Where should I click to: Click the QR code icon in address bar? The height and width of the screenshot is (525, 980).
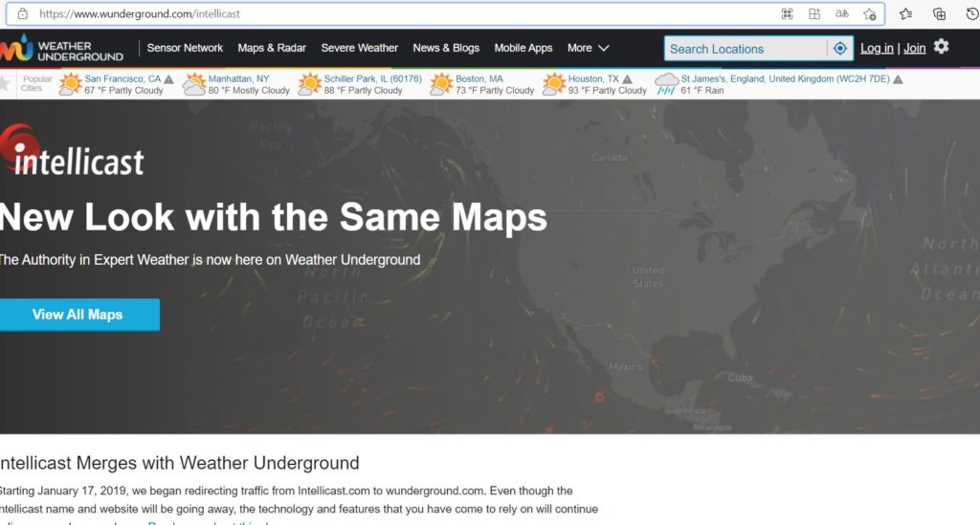[x=788, y=14]
